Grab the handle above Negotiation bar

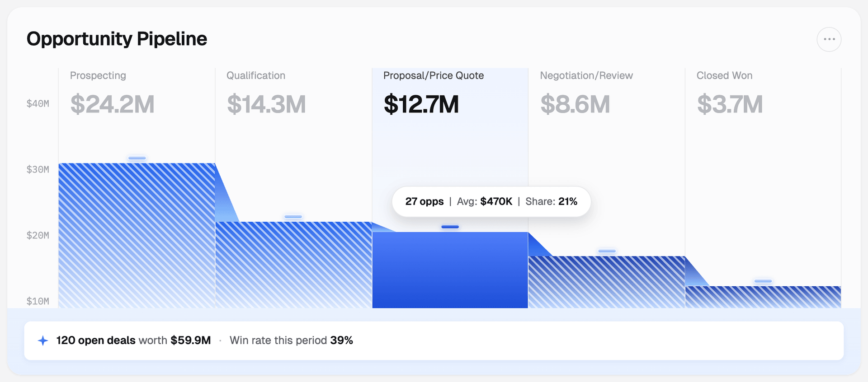(607, 251)
